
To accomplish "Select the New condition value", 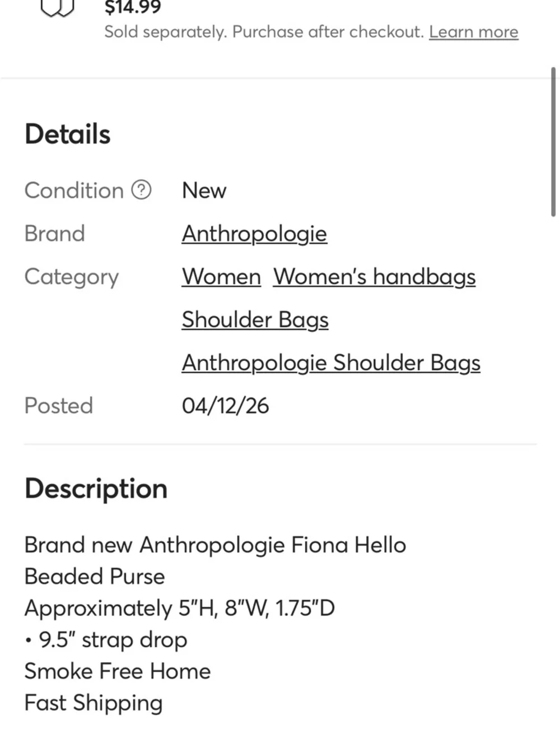I will click(x=204, y=191).
